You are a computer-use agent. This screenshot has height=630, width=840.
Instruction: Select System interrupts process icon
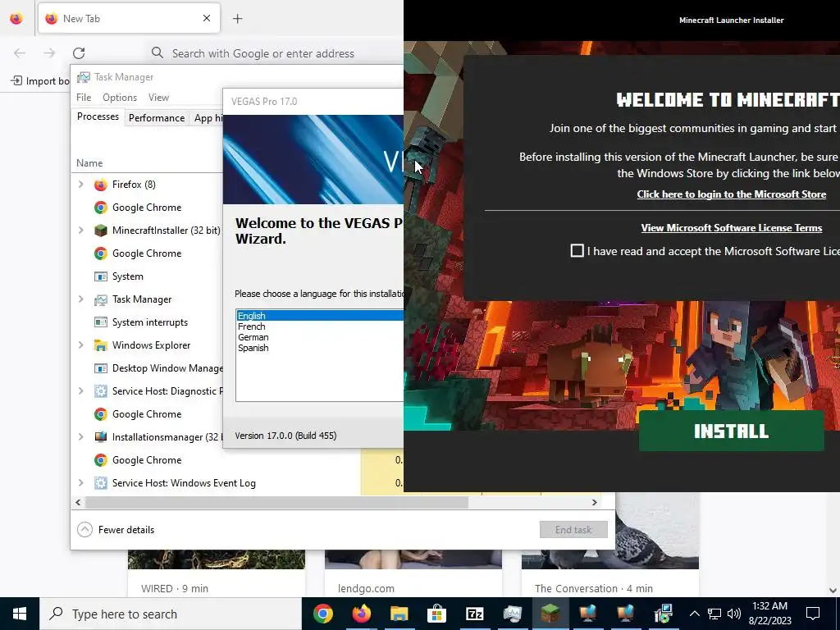pyautogui.click(x=101, y=322)
